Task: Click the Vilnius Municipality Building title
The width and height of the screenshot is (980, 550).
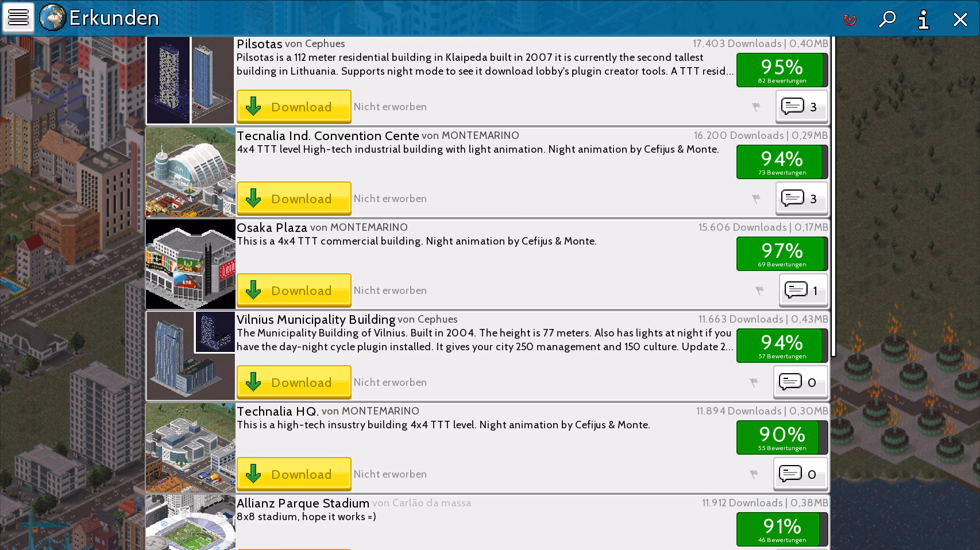Action: 316,320
